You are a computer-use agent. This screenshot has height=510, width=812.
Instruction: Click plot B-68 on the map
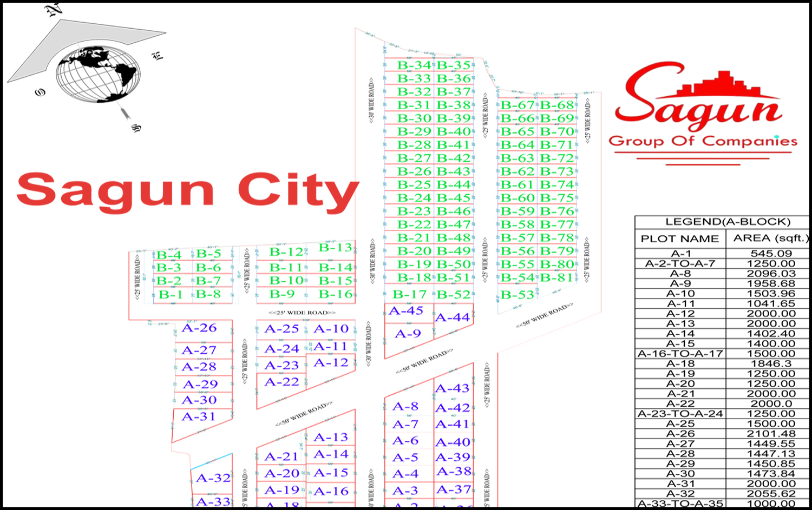pos(558,105)
